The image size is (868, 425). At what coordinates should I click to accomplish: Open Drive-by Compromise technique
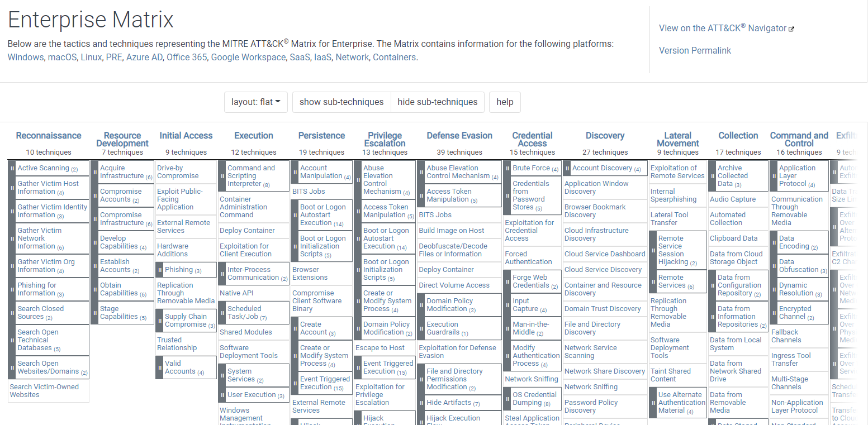[178, 172]
